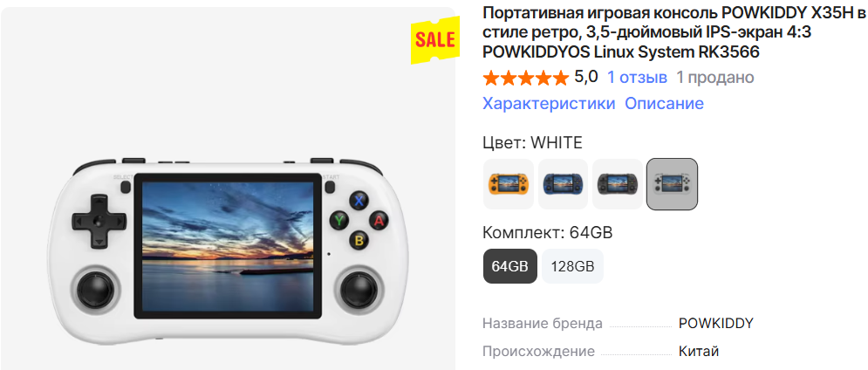Screen dimensions: 868x370
Task: Jump to the Описание section
Action: pos(664,104)
